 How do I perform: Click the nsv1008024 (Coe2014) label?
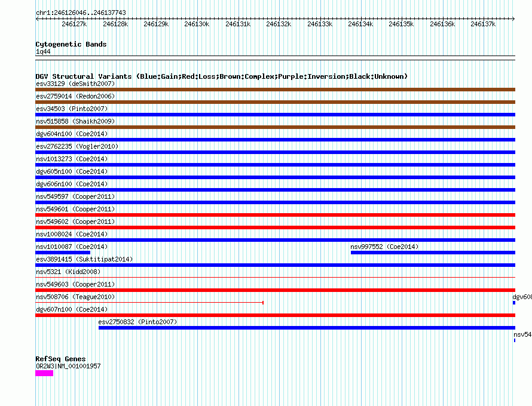(x=72, y=234)
